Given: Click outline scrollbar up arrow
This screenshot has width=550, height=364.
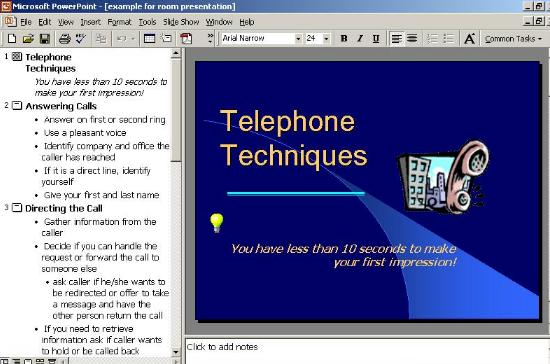Looking at the screenshot, I should coord(176,53).
